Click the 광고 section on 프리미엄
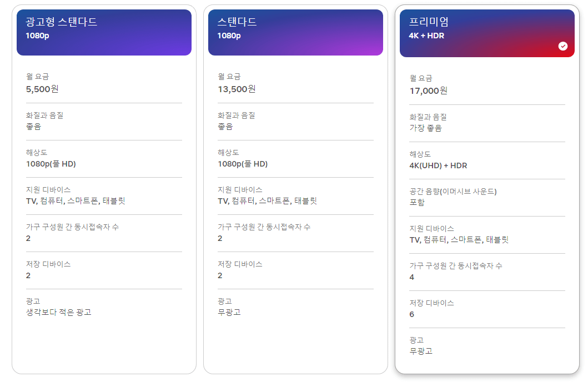Viewport: 588px width, 382px height. [487, 344]
